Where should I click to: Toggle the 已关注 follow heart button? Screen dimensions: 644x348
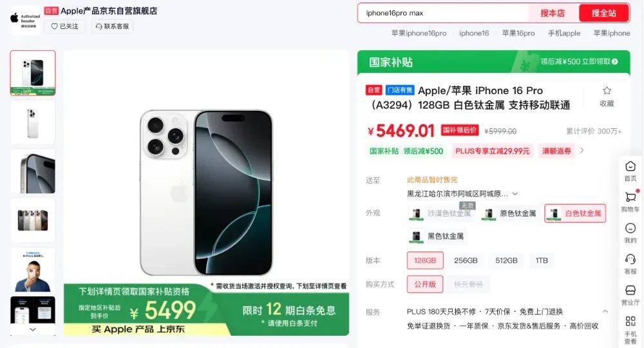64,26
